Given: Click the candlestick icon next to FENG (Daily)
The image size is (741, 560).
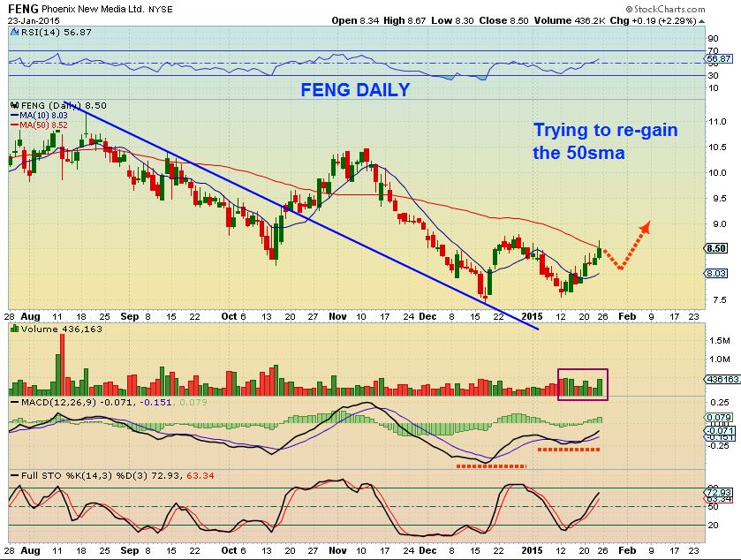Looking at the screenshot, I should [x=15, y=105].
